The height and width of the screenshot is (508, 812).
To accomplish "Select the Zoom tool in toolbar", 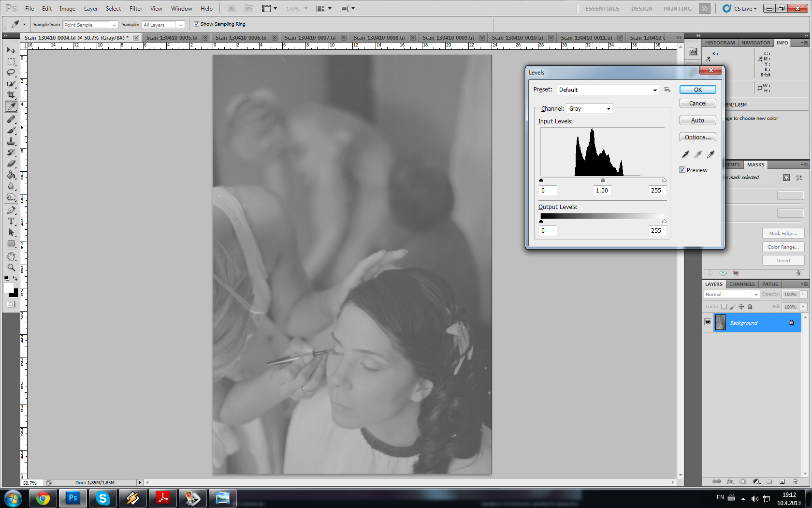I will [x=11, y=267].
